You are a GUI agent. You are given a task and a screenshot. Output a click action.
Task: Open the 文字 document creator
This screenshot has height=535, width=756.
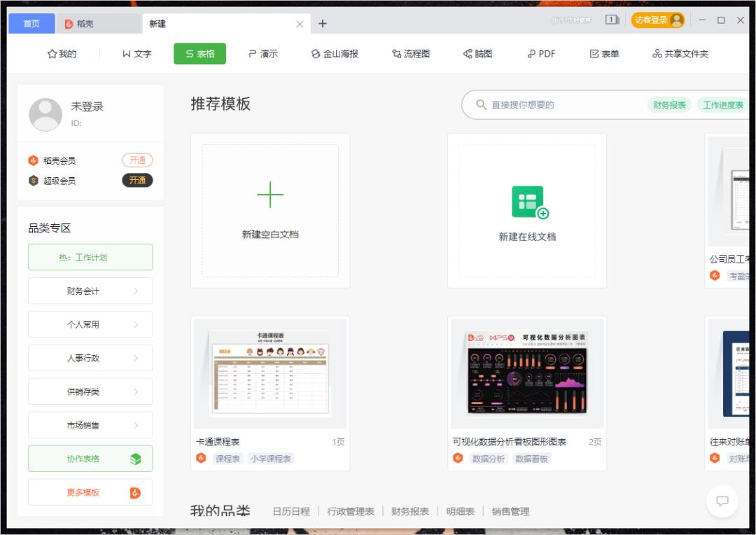click(x=136, y=53)
